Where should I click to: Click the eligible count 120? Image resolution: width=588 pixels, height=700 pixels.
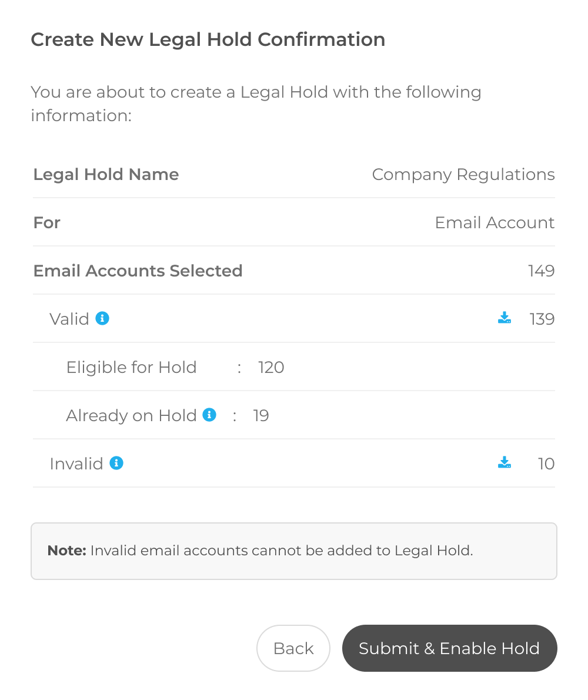click(x=271, y=368)
